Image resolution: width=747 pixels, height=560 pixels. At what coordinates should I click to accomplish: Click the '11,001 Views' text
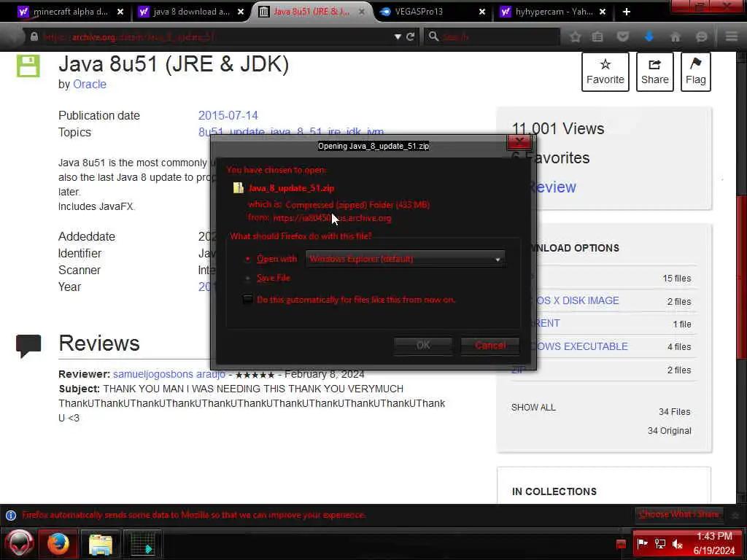coord(558,128)
